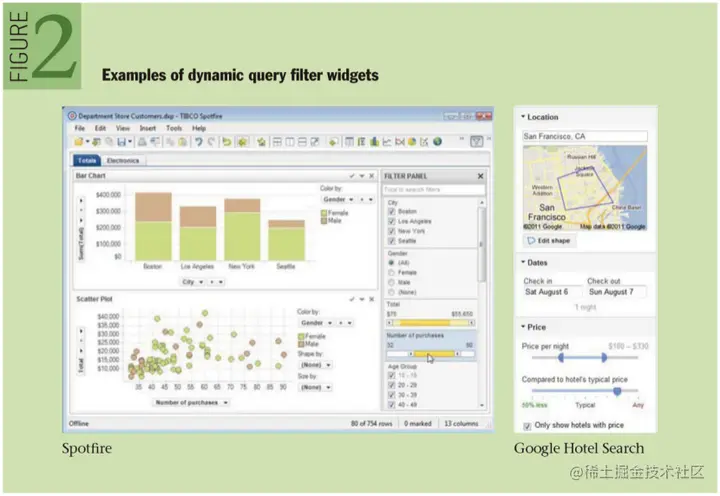This screenshot has width=720, height=496.
Task: Open the Help menu
Action: [199, 128]
